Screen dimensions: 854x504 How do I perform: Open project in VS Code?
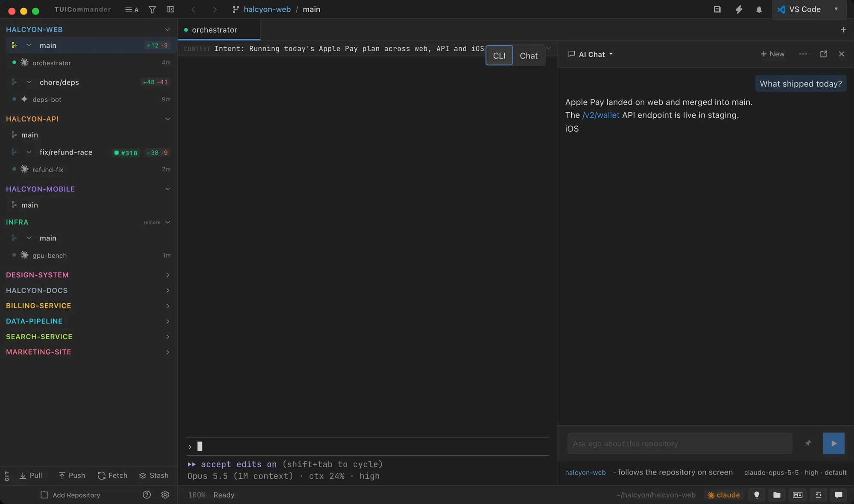(x=799, y=9)
